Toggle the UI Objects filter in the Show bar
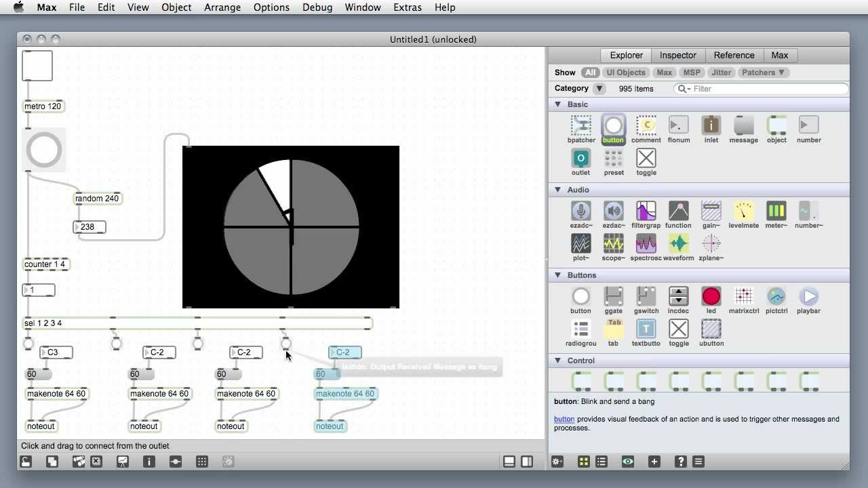868x488 pixels. point(625,73)
